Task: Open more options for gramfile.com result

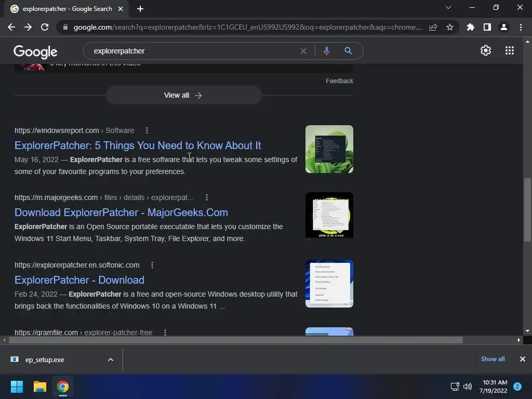Action: pos(165,332)
